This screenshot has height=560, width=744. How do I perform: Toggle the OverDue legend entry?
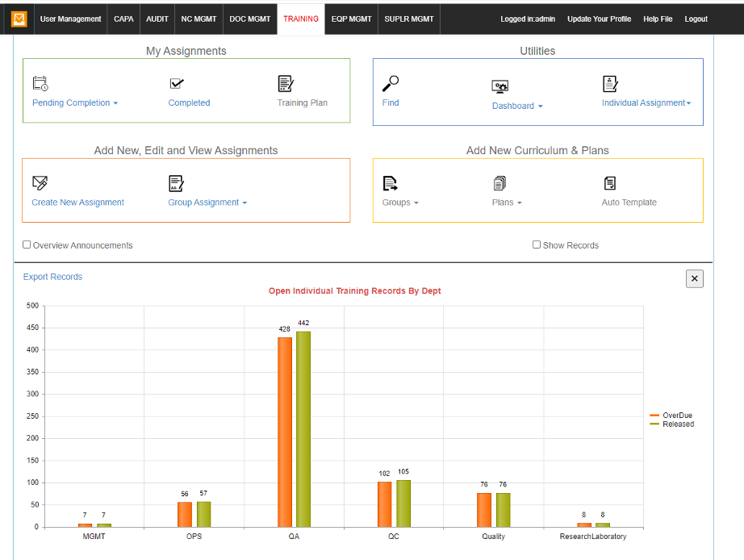coord(677,416)
